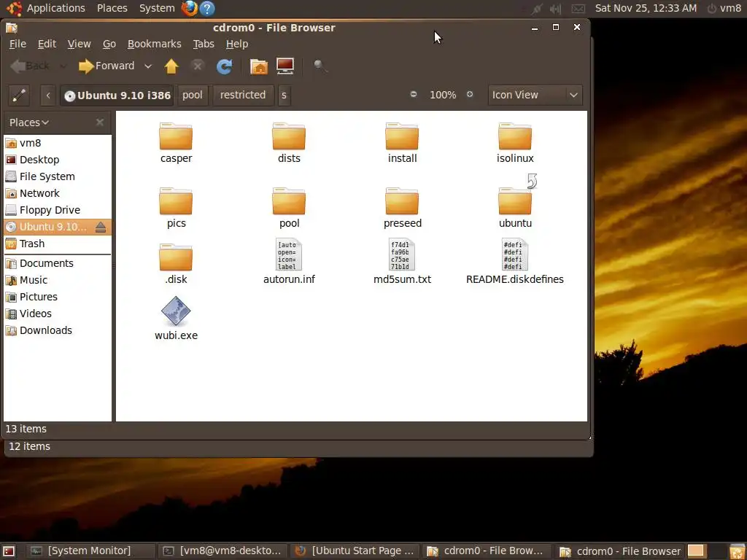Image resolution: width=747 pixels, height=560 pixels.
Task: Open the Go menu
Action: coord(109,44)
